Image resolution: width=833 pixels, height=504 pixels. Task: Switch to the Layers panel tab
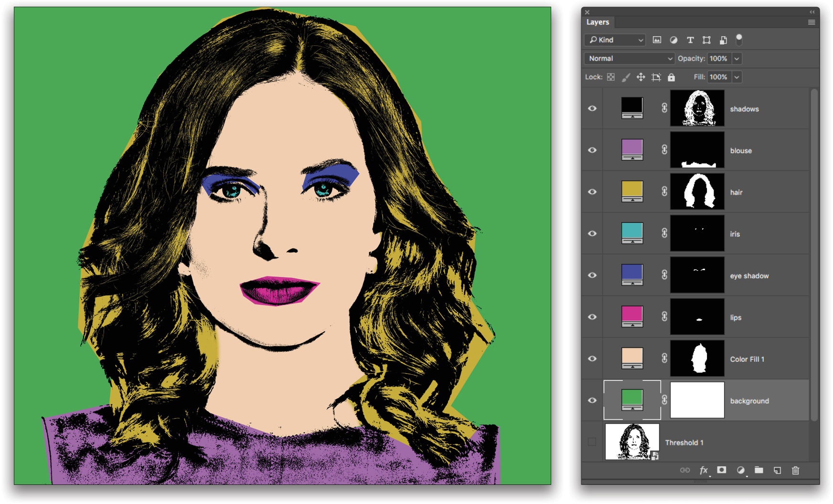coord(598,22)
